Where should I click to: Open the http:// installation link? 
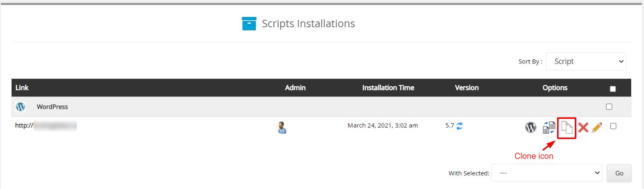click(46, 125)
